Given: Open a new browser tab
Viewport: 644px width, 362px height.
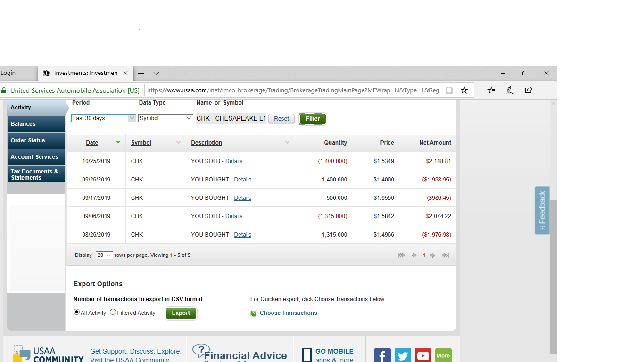Looking at the screenshot, I should tap(141, 73).
